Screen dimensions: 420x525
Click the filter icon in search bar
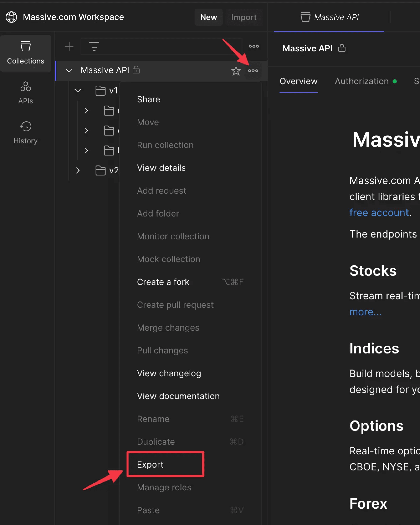click(94, 46)
